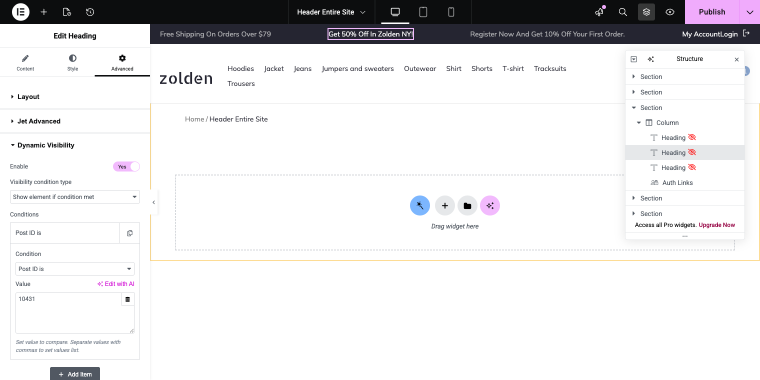
Task: Expand the first Section in Structure
Action: 633,77
